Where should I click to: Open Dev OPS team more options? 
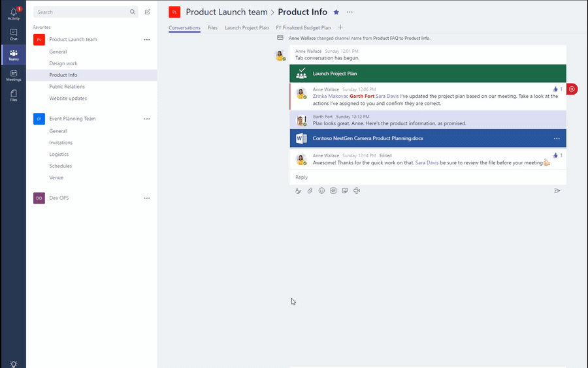[146, 198]
